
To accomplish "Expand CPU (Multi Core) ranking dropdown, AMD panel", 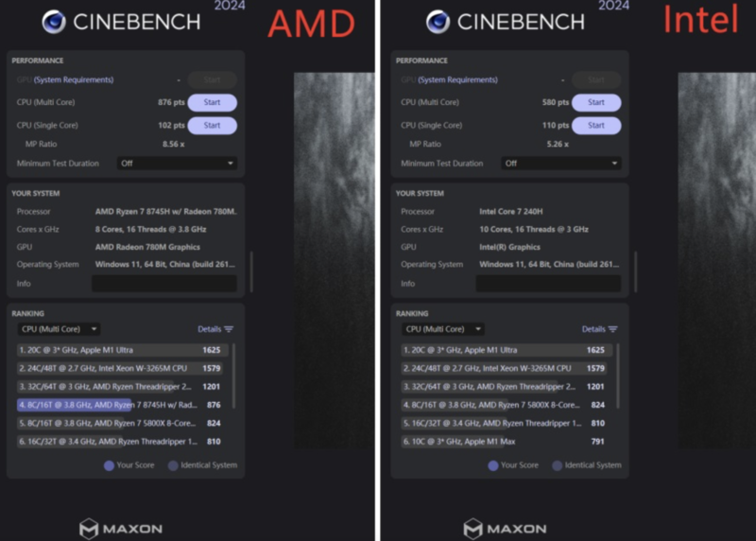I will [59, 329].
